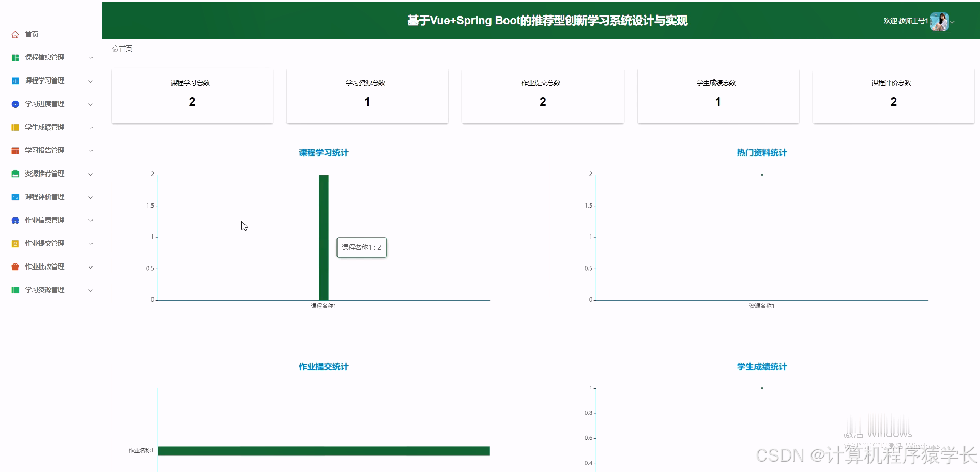Click the breadcrumb home icon next to 首页

[x=116, y=48]
